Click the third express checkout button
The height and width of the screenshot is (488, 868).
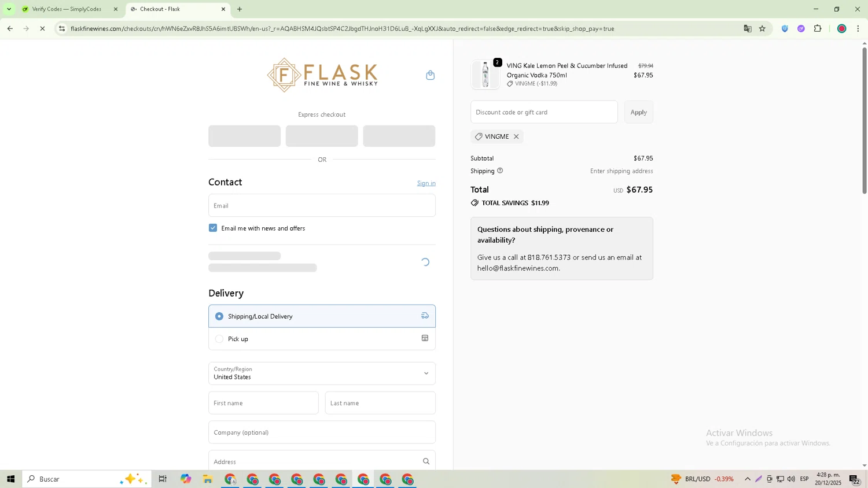click(x=399, y=136)
